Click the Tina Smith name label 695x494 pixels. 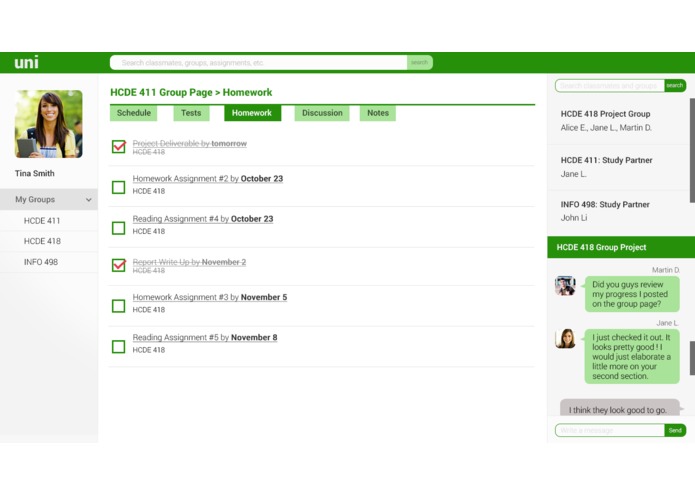coord(35,173)
